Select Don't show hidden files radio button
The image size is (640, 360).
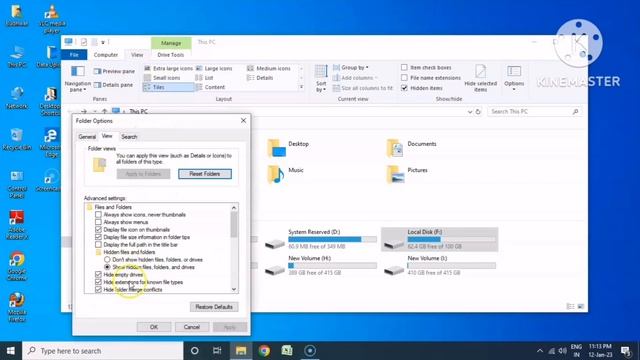coord(107,260)
